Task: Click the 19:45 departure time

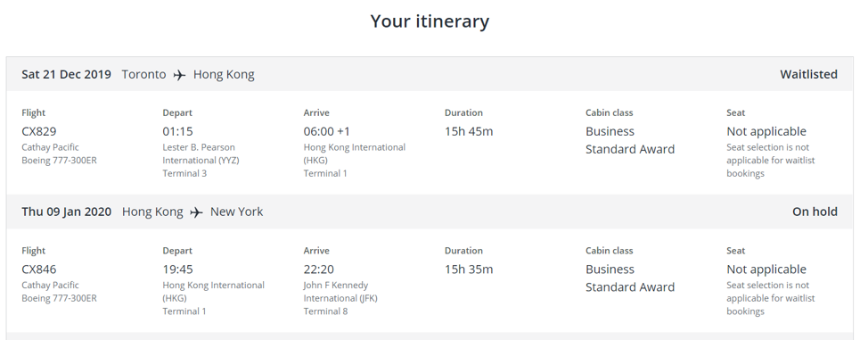Action: point(177,270)
